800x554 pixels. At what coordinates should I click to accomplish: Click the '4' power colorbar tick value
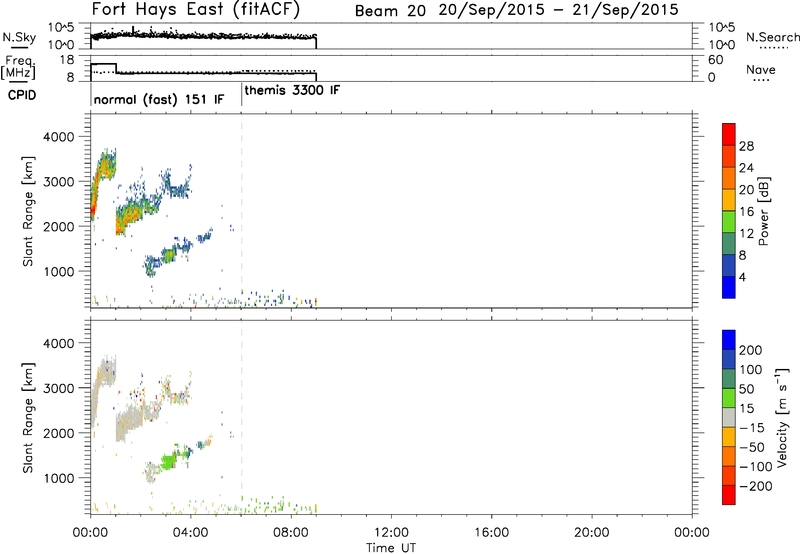coord(742,277)
